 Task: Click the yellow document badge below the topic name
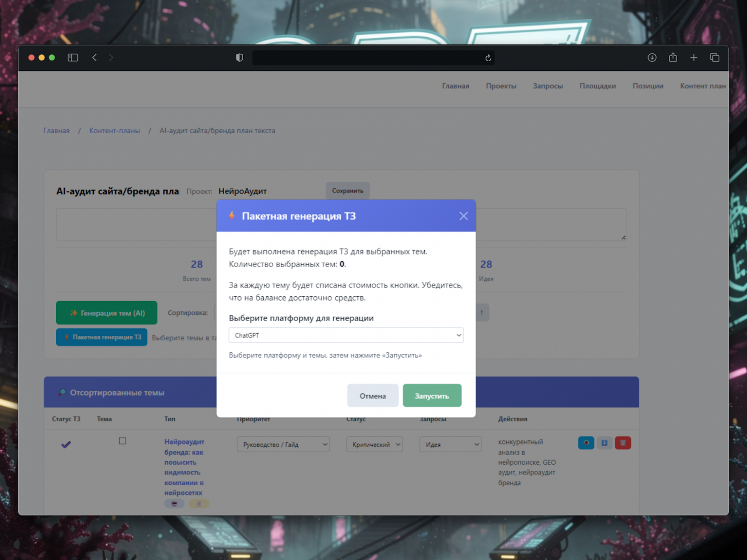[199, 504]
